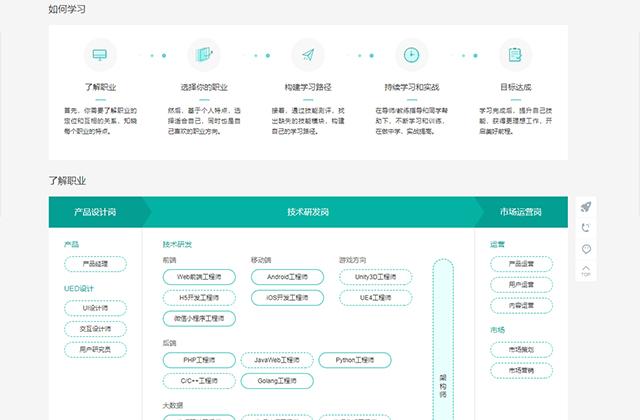Click the 选择你的职业 step title
The height and width of the screenshot is (420, 640).
pyautogui.click(x=204, y=87)
